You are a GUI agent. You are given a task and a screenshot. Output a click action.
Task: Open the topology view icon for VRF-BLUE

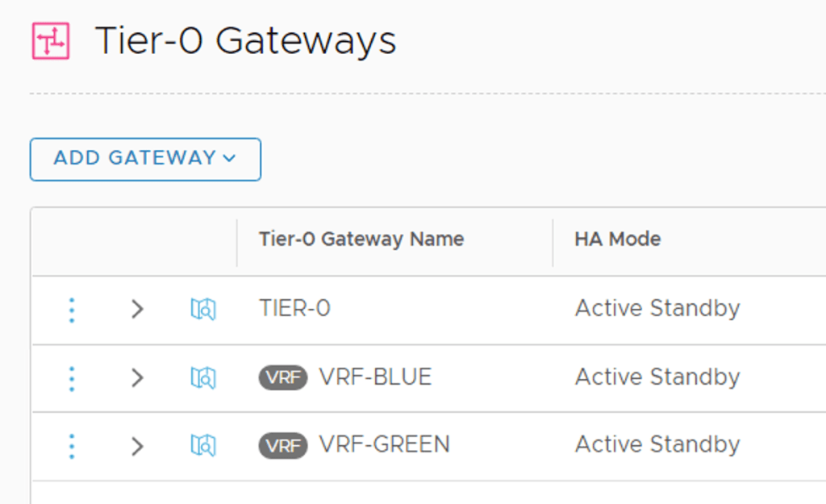[202, 377]
